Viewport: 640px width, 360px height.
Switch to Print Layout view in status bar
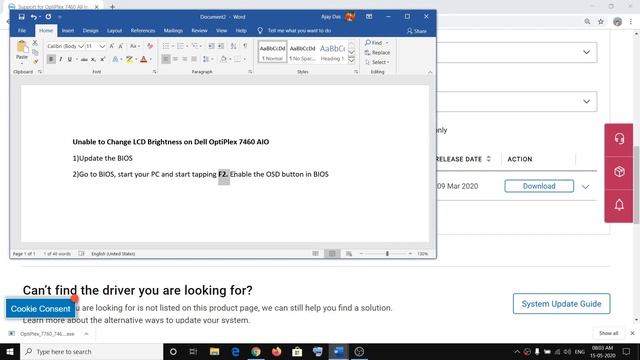(x=332, y=254)
